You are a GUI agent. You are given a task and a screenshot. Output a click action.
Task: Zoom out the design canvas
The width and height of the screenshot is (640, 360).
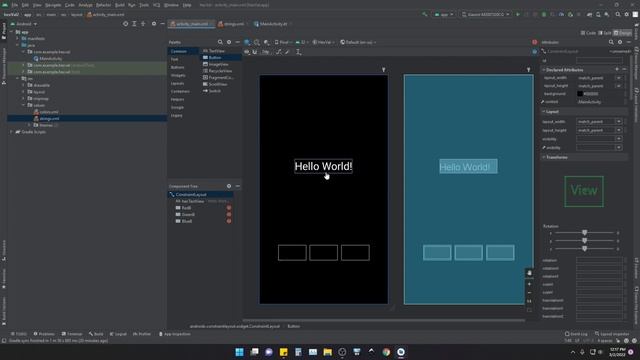point(529,293)
